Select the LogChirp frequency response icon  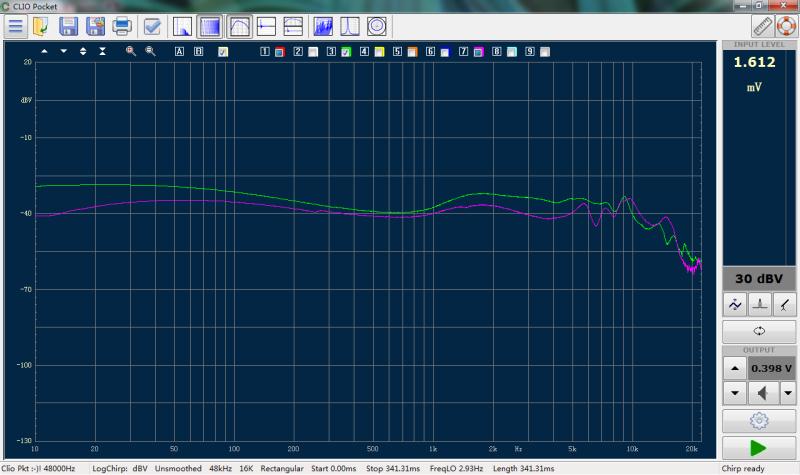[x=239, y=26]
